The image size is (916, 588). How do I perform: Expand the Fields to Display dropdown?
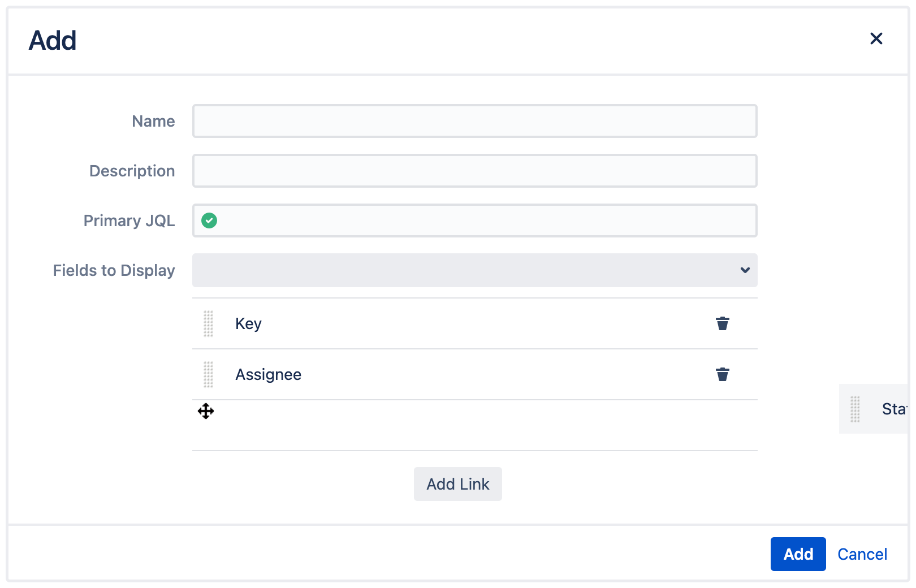pyautogui.click(x=745, y=270)
